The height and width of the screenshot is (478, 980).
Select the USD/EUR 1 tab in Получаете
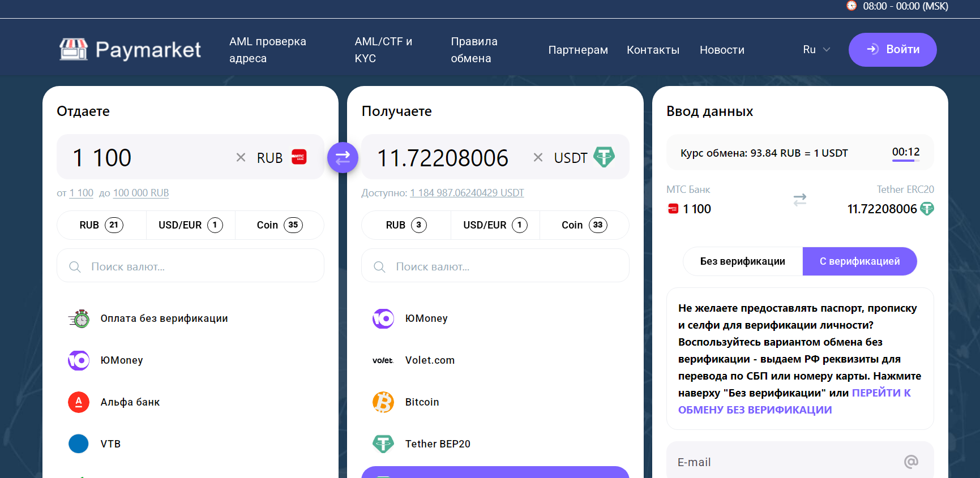(495, 225)
